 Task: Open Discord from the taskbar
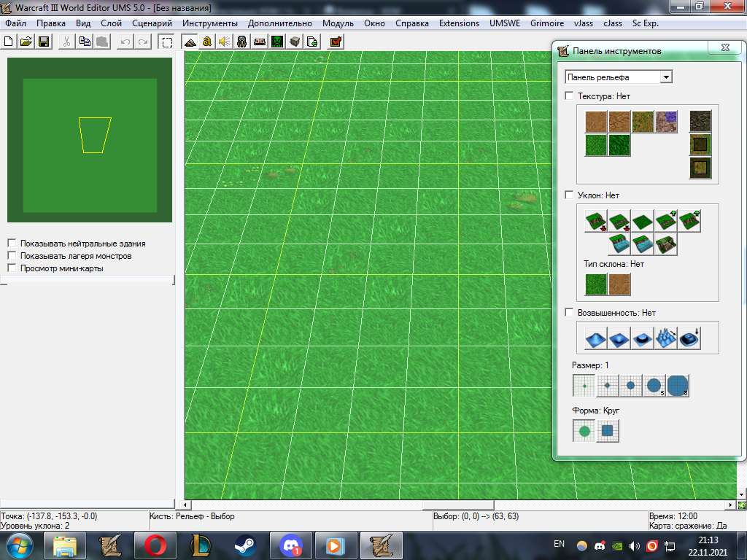pos(290,545)
